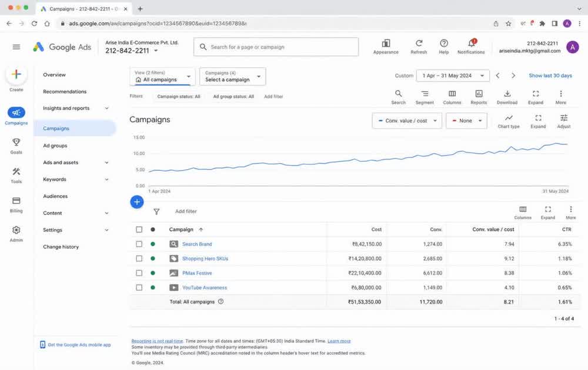Open the status dot of YouTube Awareness

pos(153,288)
